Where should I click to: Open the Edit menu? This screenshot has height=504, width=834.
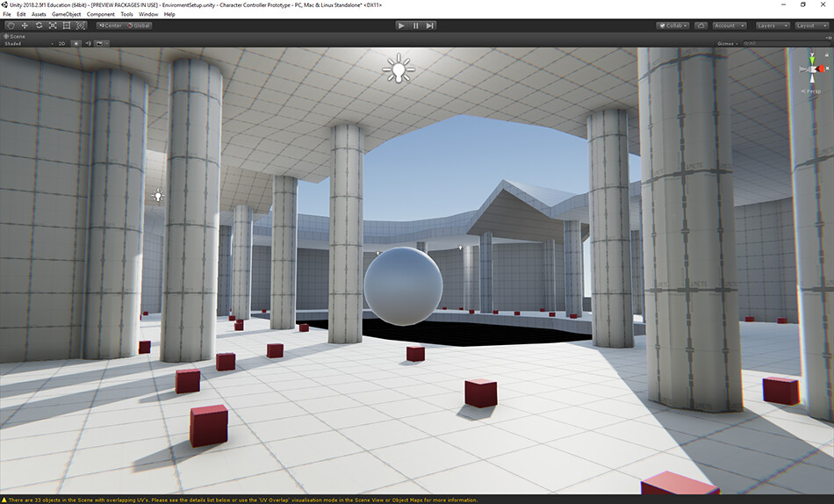(21, 14)
